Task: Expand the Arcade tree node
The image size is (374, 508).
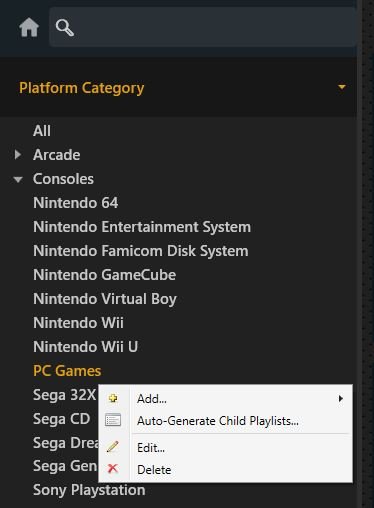Action: pos(18,155)
